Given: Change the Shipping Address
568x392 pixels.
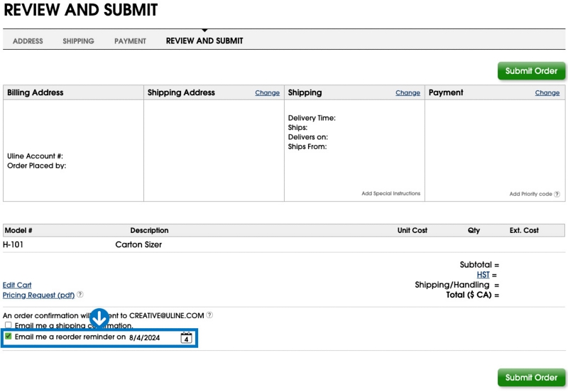Looking at the screenshot, I should 267,93.
